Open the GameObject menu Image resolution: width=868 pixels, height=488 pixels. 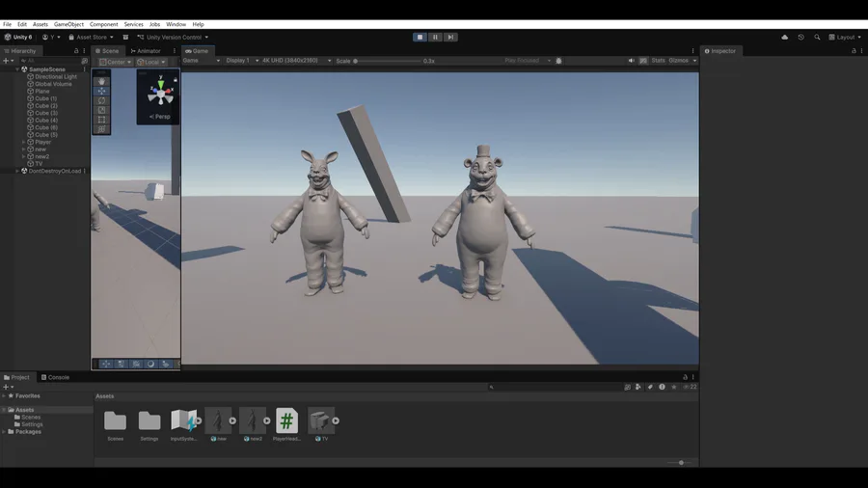point(68,24)
